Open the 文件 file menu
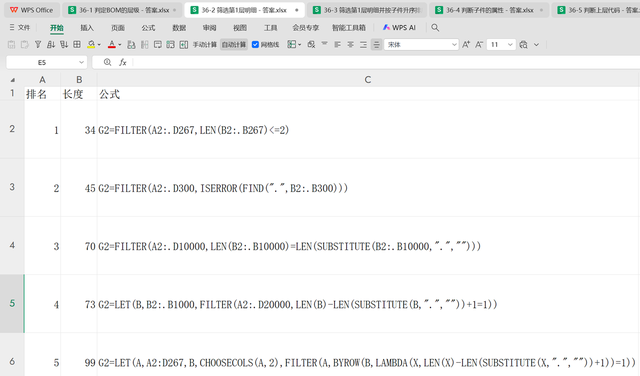The image size is (640, 376). pos(20,27)
